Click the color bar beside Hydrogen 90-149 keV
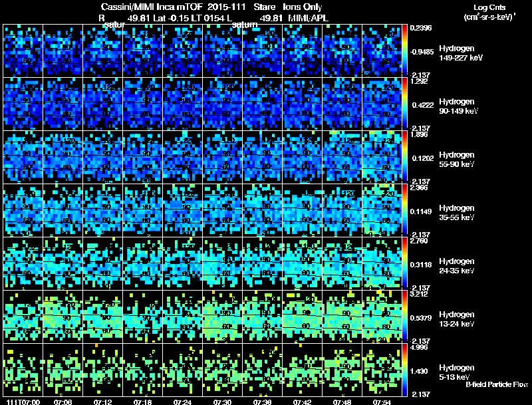The width and height of the screenshot is (532, 405). coord(404,104)
